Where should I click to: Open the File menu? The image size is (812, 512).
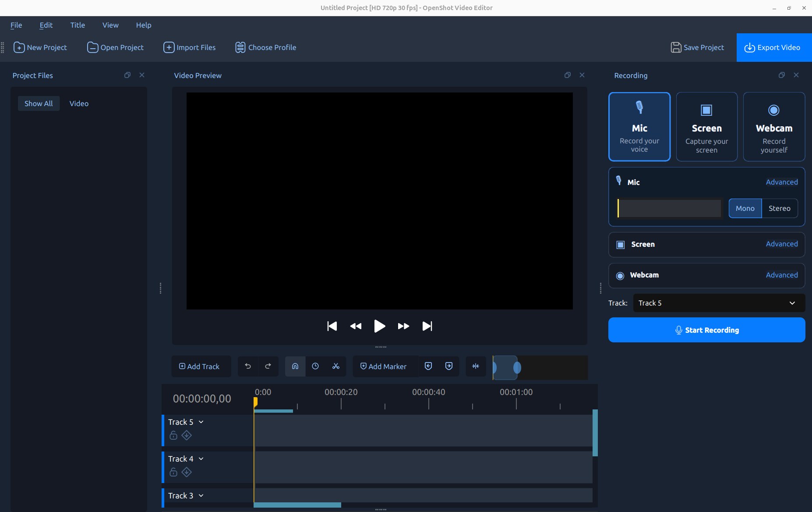[16, 25]
